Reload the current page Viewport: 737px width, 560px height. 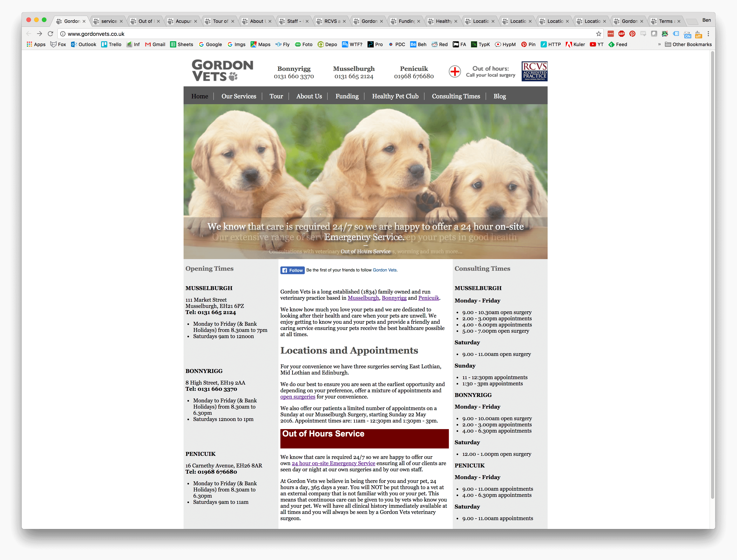click(x=50, y=34)
